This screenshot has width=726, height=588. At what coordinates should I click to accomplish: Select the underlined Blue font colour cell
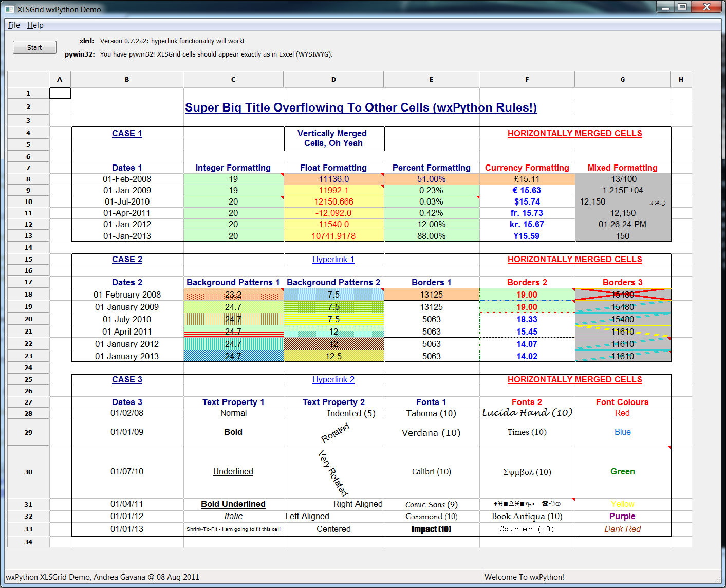click(x=622, y=432)
